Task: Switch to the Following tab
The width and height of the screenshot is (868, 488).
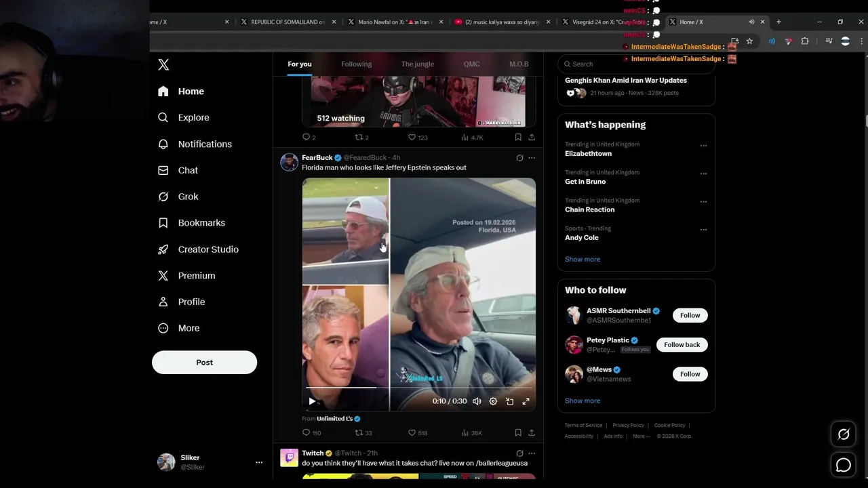Action: [356, 64]
